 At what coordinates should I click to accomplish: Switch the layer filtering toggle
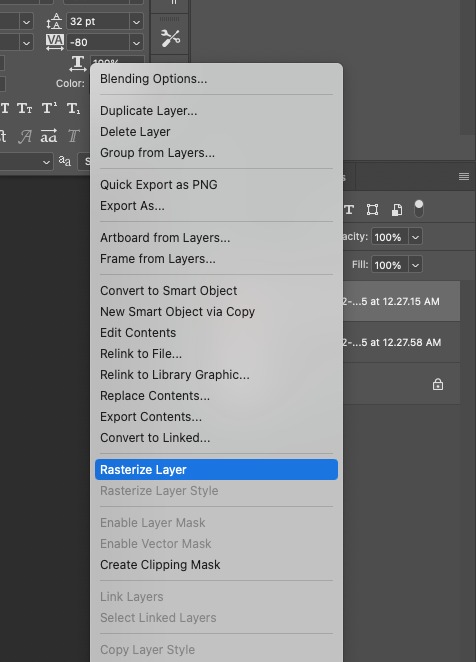419,209
